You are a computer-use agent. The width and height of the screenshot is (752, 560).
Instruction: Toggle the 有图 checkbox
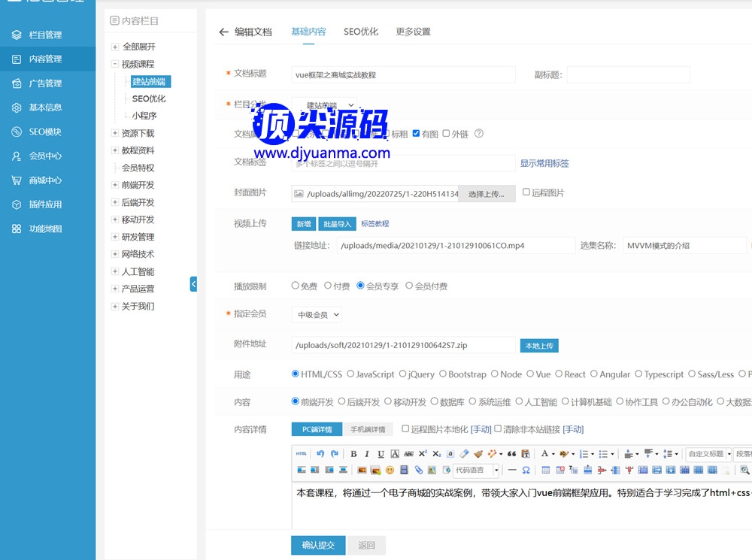[417, 134]
